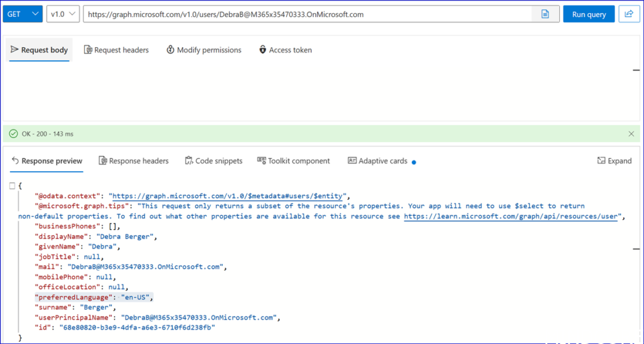
Task: Click the green success checkmark icon
Action: click(x=13, y=134)
